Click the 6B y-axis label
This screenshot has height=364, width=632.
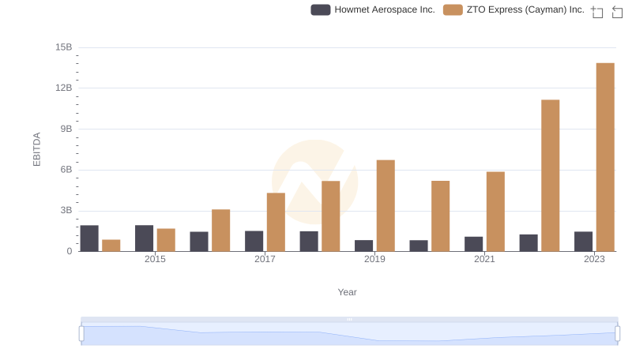[x=66, y=170]
